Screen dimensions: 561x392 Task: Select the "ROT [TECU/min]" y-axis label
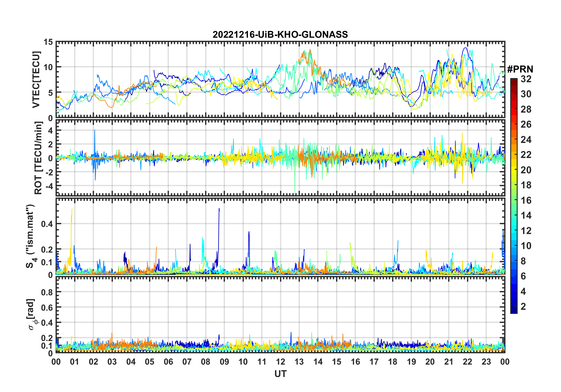click(38, 158)
